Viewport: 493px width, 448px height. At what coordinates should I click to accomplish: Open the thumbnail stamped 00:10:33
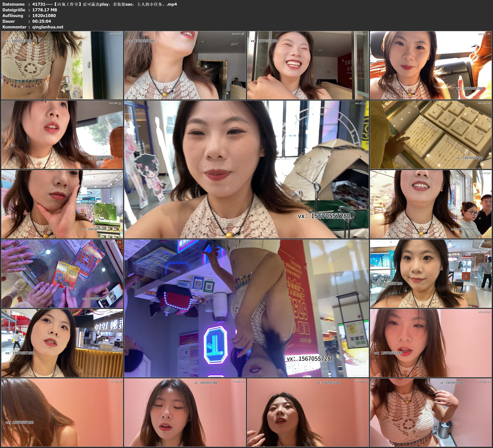62,204
